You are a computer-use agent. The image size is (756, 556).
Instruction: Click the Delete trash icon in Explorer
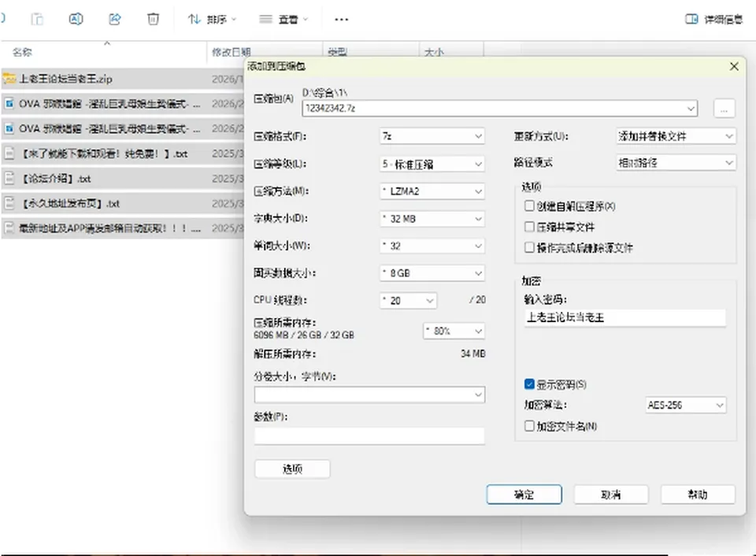point(153,19)
